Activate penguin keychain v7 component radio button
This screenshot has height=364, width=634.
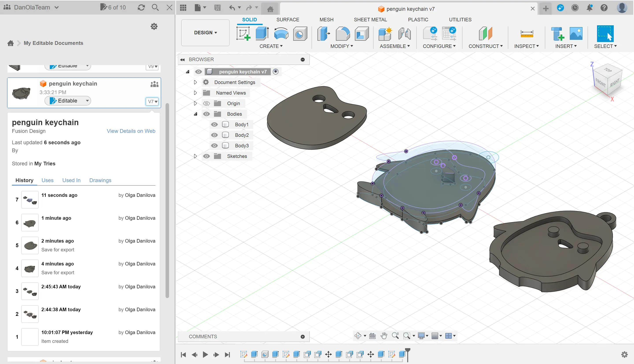(x=275, y=72)
